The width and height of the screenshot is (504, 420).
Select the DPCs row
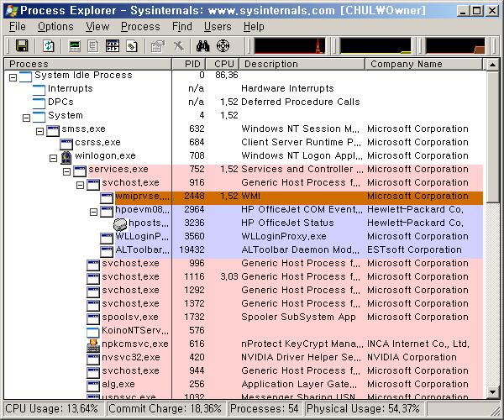[244, 102]
